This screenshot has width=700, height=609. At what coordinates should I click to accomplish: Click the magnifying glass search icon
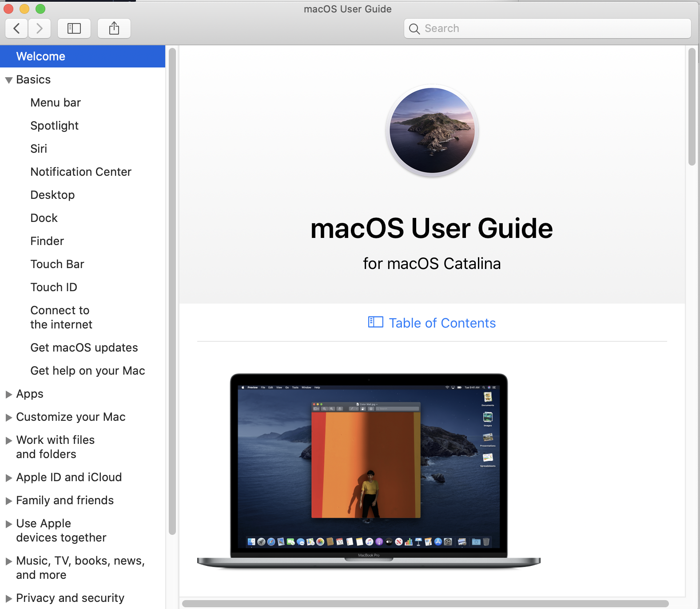point(414,29)
